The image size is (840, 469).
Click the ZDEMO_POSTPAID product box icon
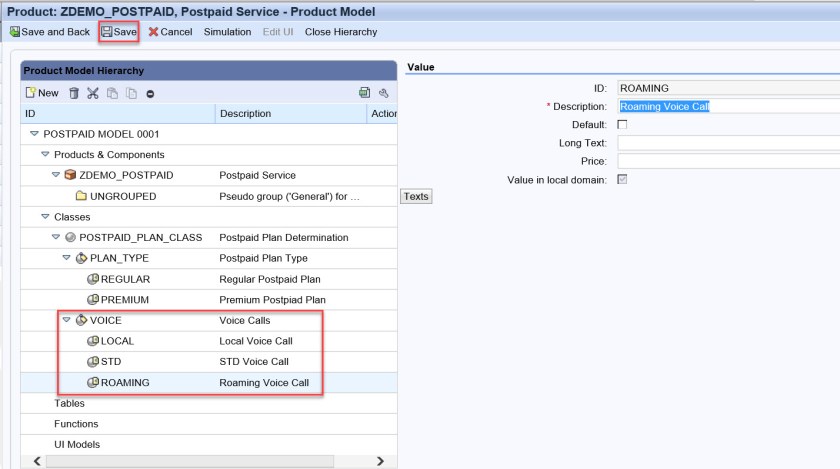click(x=69, y=175)
